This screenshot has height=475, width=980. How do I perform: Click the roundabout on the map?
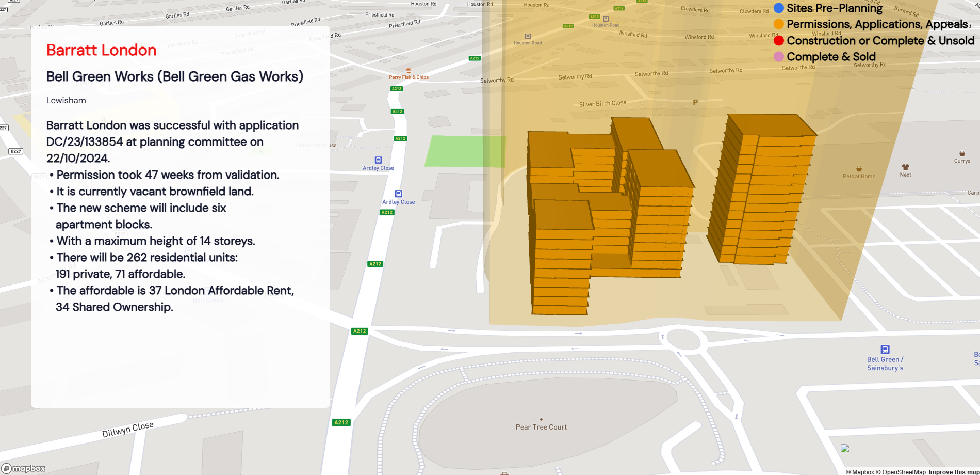point(684,339)
